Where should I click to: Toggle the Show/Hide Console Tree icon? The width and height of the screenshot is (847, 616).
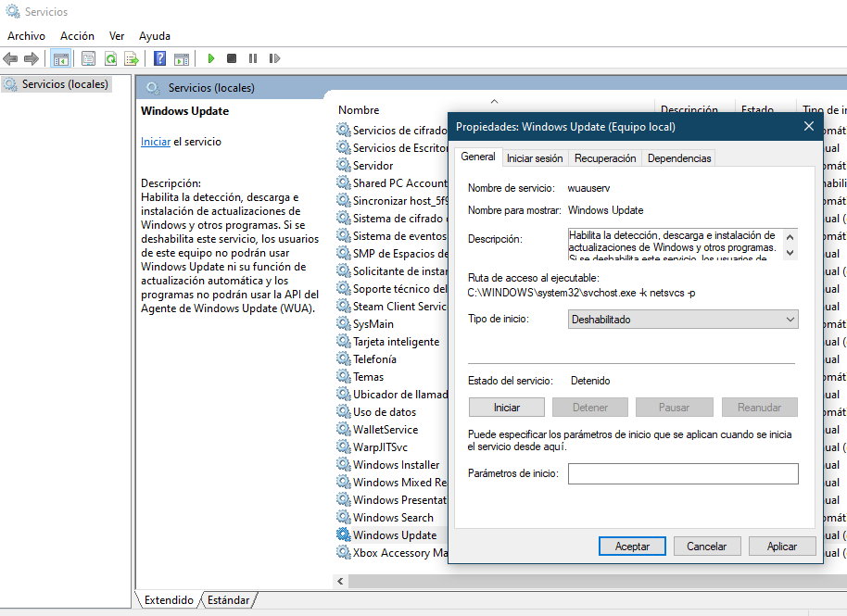point(60,58)
